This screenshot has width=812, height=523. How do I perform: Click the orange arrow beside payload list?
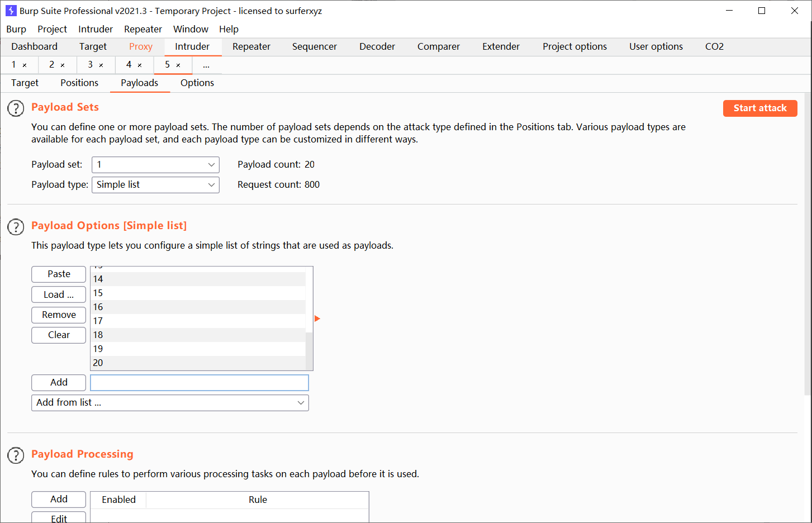(317, 318)
